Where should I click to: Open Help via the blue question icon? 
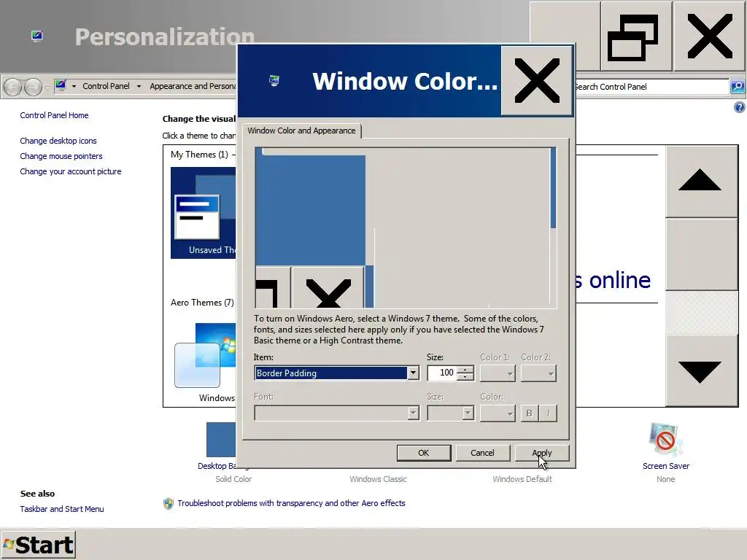pyautogui.click(x=740, y=108)
